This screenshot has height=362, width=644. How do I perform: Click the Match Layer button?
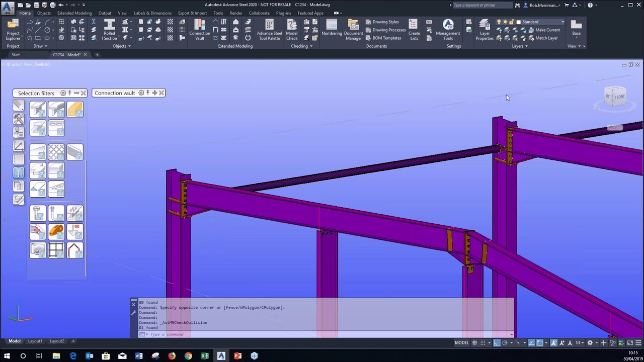click(543, 38)
